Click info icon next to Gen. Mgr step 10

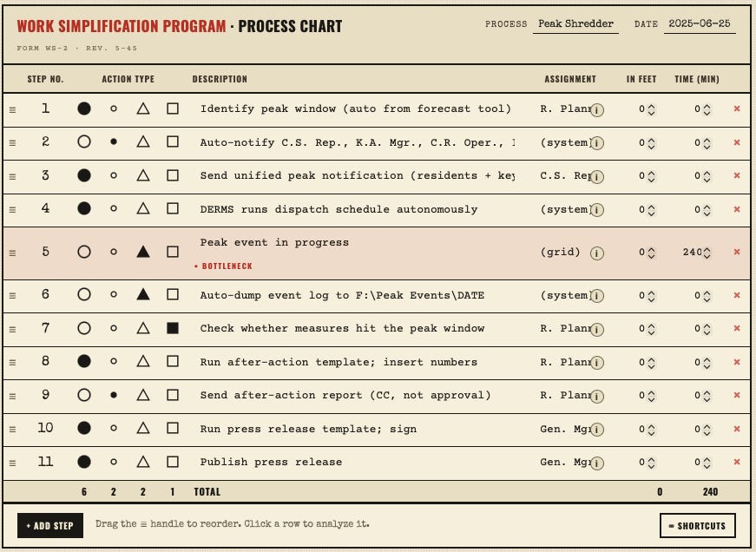coord(597,429)
